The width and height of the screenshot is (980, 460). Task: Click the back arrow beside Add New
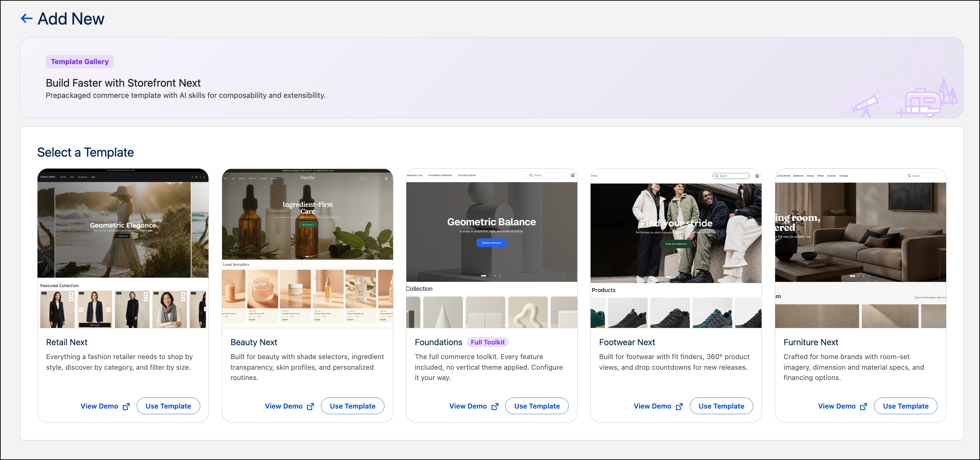tap(26, 18)
